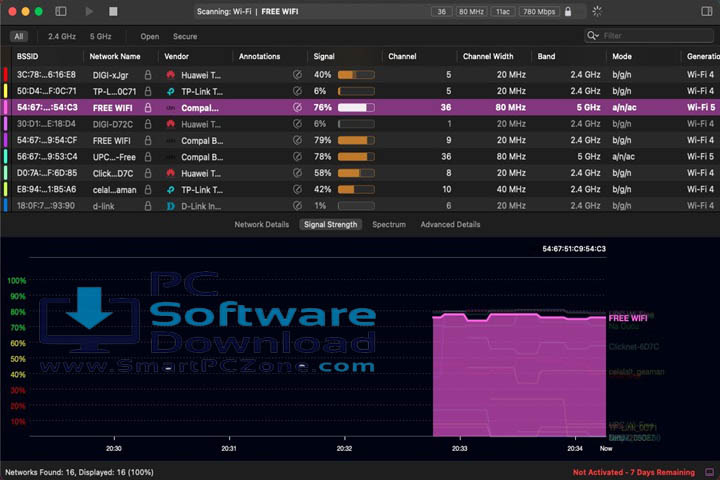The image size is (720, 480).
Task: Filter networks by 5 GHz
Action: [101, 36]
